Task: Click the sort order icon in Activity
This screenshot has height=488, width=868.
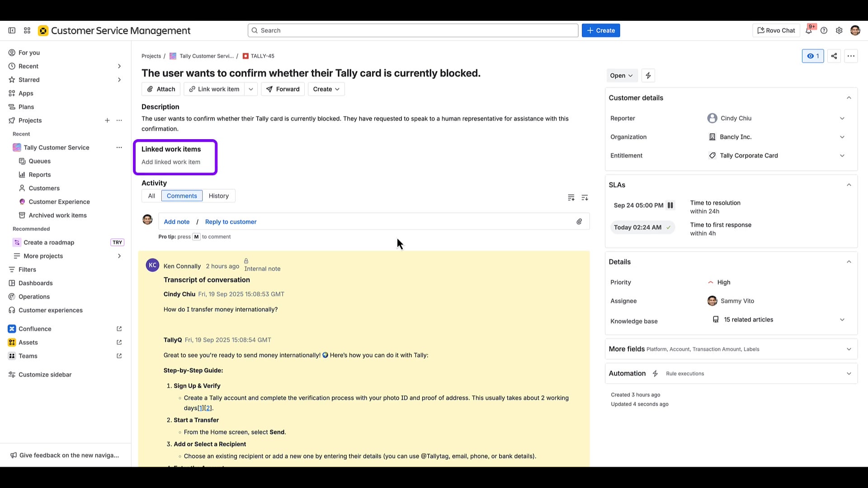Action: click(x=585, y=197)
